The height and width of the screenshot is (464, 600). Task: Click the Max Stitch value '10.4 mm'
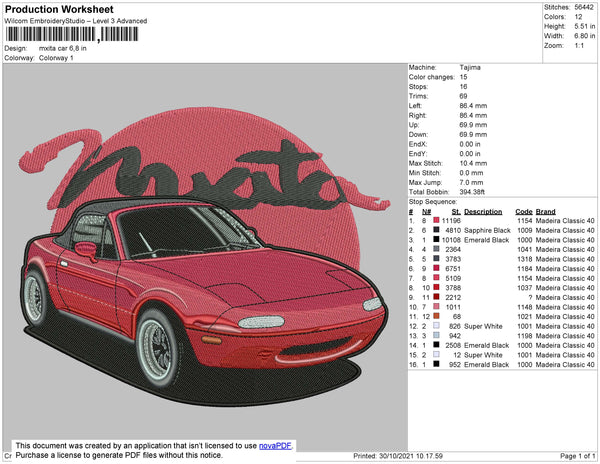point(473,163)
